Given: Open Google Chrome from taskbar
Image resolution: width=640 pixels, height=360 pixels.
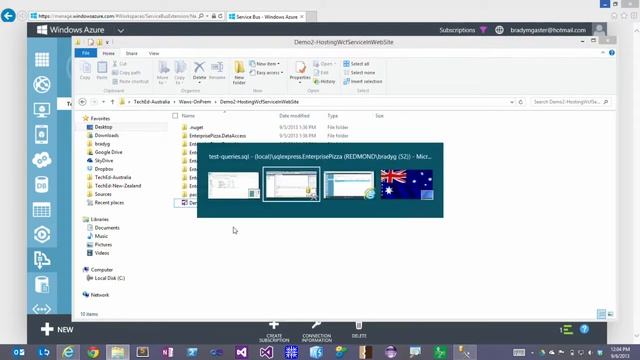Looking at the screenshot, I should 93,352.
